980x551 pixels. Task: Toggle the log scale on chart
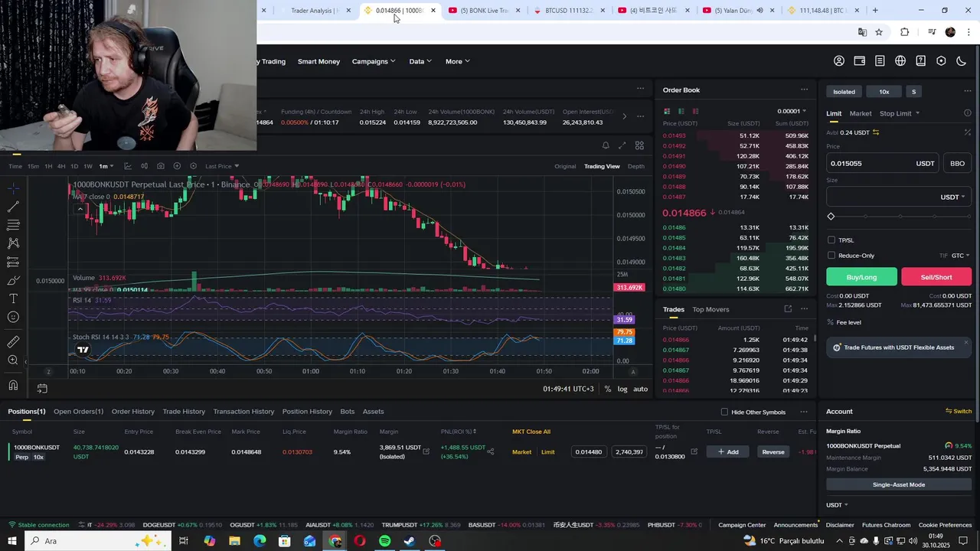(622, 389)
